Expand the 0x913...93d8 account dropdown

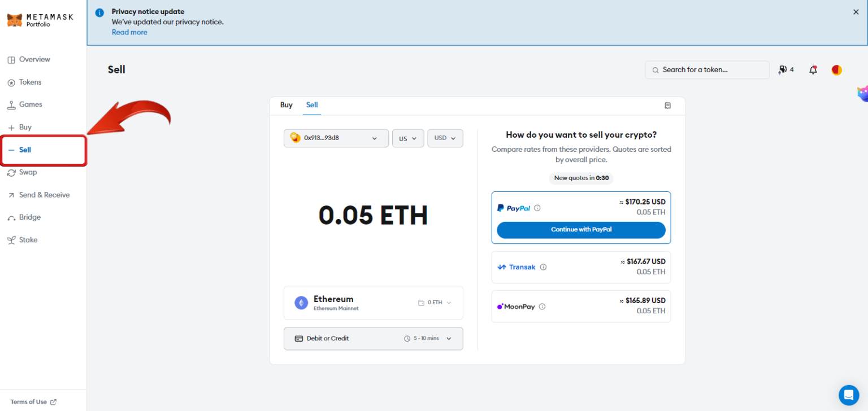tap(336, 138)
